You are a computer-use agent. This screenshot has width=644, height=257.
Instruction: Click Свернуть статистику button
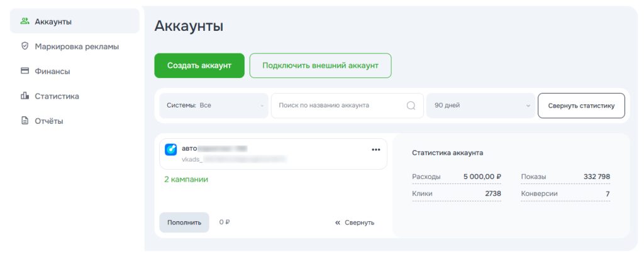[x=580, y=106]
